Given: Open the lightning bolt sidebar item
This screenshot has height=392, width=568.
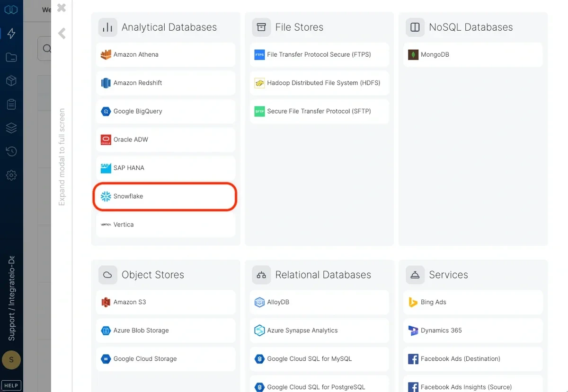Looking at the screenshot, I should 11,34.
